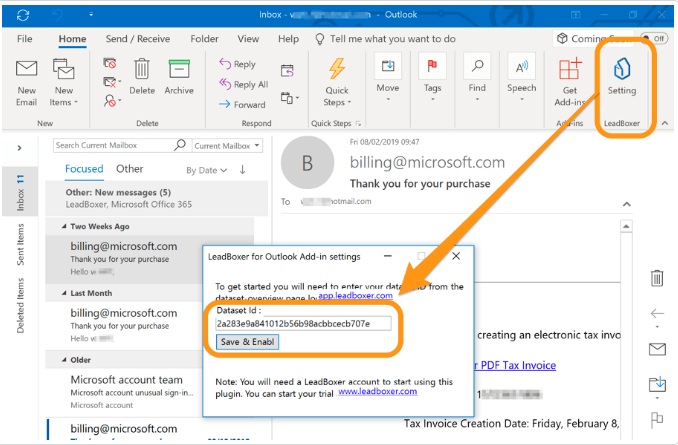This screenshot has width=678, height=445.
Task: Close the LeadBoxer settings dialog
Action: pos(456,256)
